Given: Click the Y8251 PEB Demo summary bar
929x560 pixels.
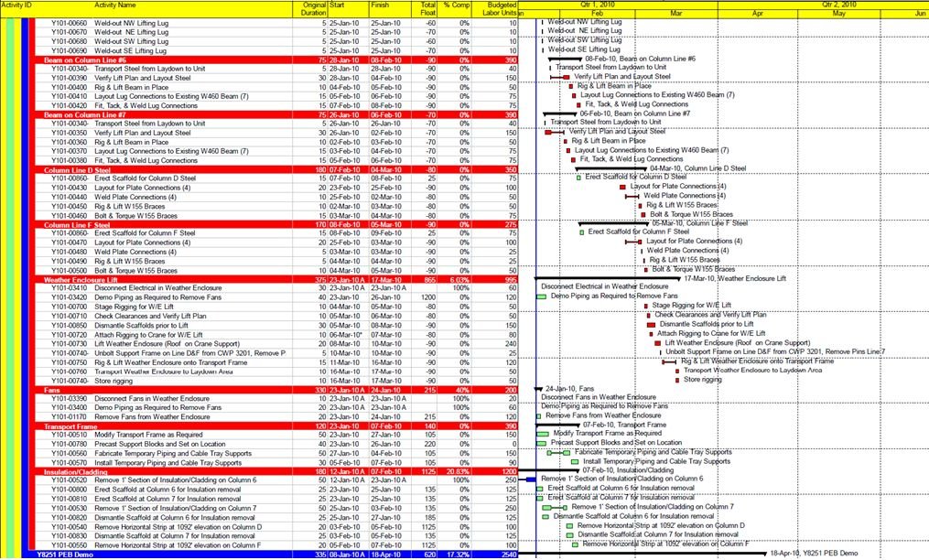Looking at the screenshot, I should (x=643, y=554).
